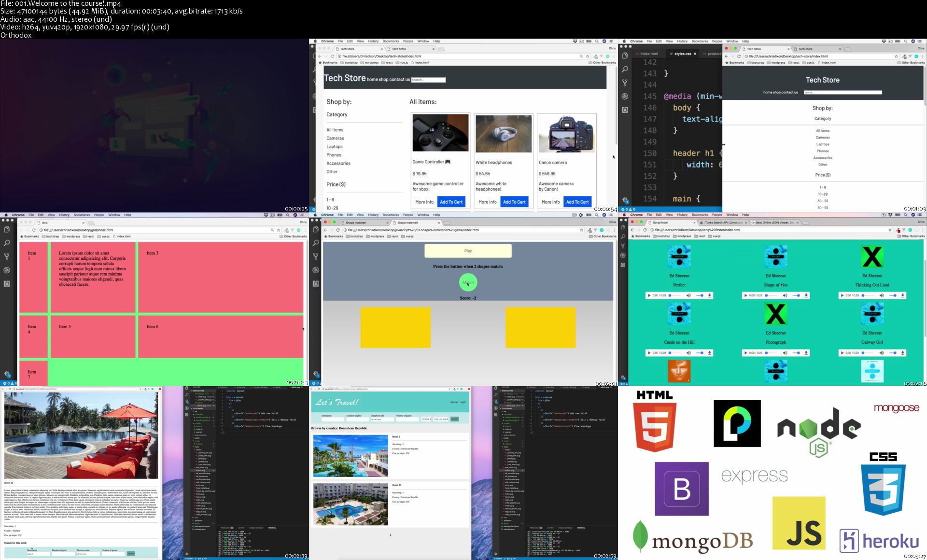This screenshot has height=560, width=927.
Task: Open Explorer icon in styles.css editor frame
Action: (x=625, y=56)
